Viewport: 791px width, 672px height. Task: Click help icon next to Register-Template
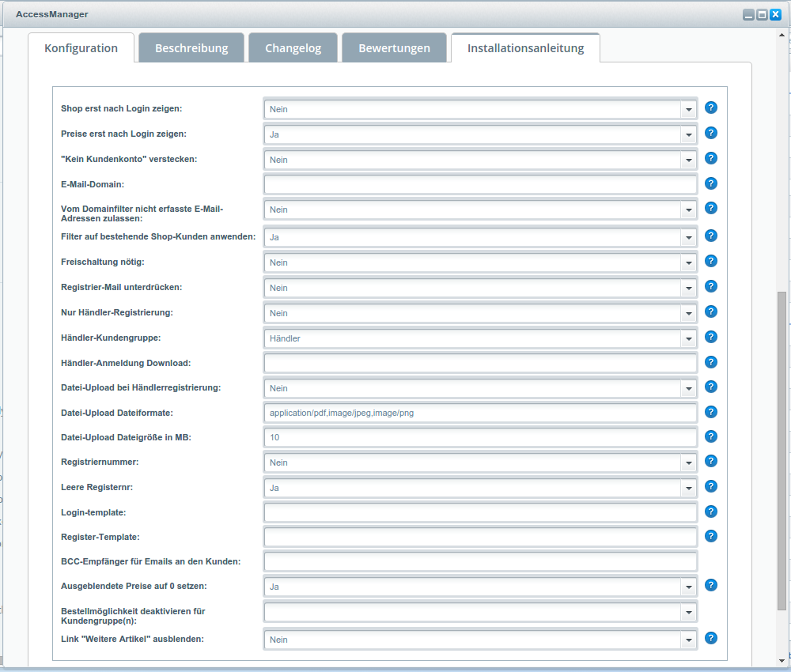pyautogui.click(x=711, y=536)
